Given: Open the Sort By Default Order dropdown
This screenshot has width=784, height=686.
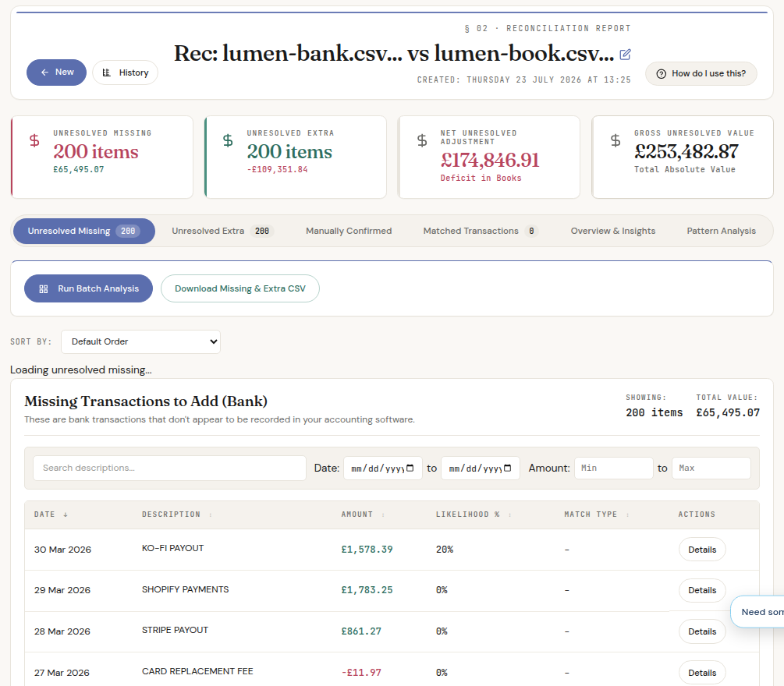Looking at the screenshot, I should [x=140, y=341].
